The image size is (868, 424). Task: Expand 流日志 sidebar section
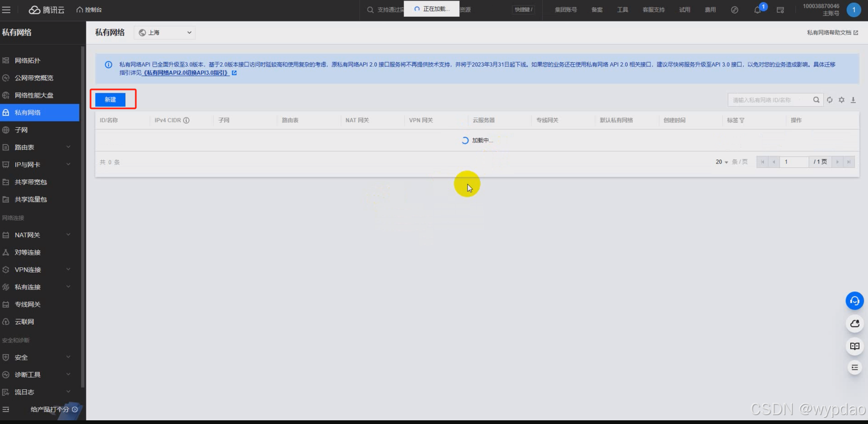click(x=40, y=392)
